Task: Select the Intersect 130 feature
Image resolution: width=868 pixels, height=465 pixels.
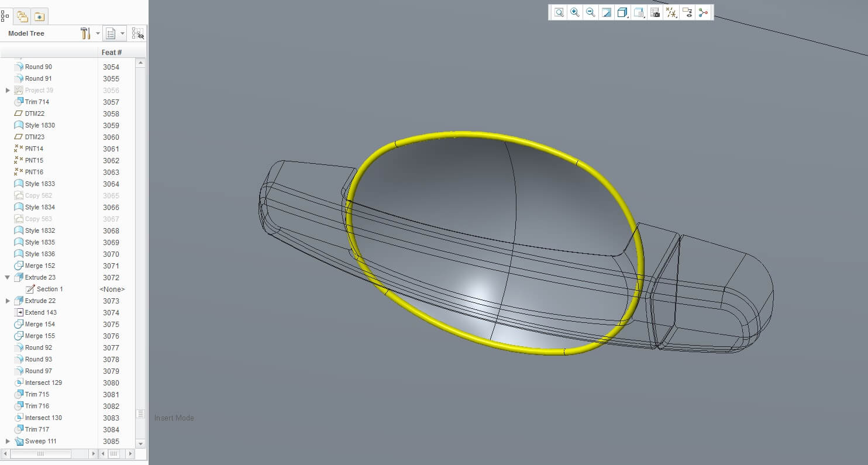Action: (43, 418)
